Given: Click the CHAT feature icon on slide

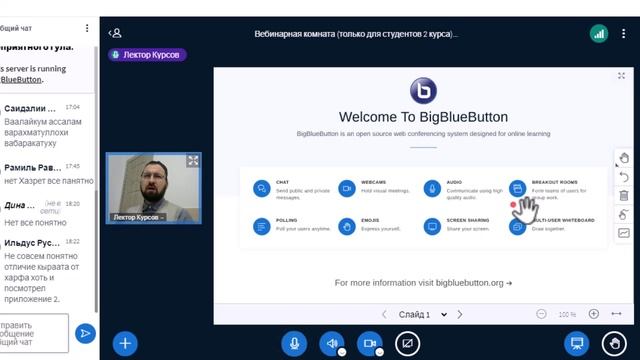Looking at the screenshot, I should (x=262, y=189).
